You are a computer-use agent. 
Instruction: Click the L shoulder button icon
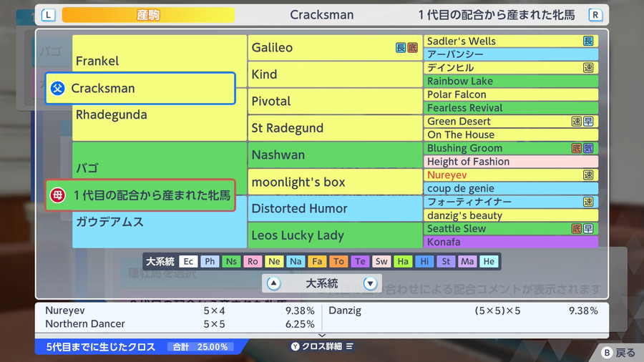[x=49, y=15]
